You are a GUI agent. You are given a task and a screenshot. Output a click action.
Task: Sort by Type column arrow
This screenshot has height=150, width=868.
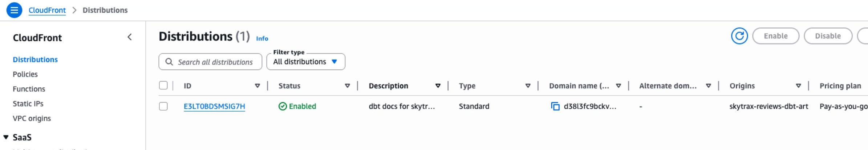coord(528,86)
